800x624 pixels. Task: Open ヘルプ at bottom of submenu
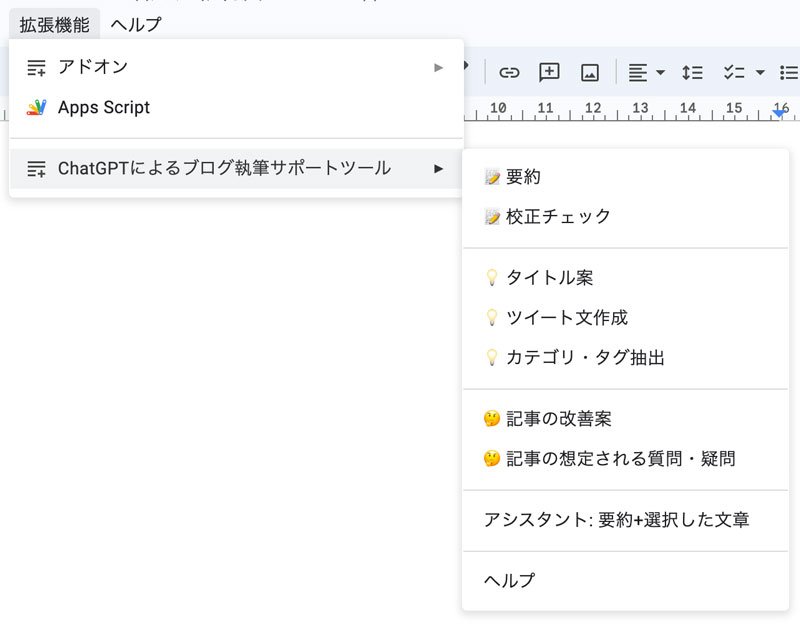pyautogui.click(x=626, y=580)
